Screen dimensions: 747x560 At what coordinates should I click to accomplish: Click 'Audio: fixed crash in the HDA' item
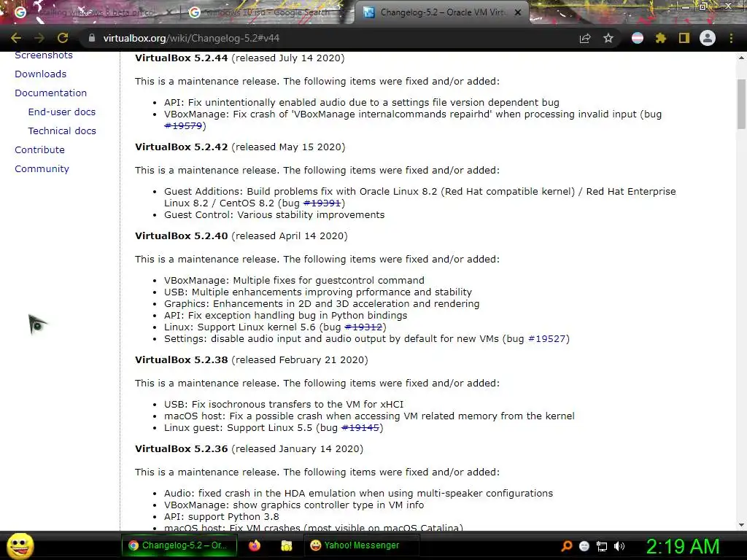[359, 494]
